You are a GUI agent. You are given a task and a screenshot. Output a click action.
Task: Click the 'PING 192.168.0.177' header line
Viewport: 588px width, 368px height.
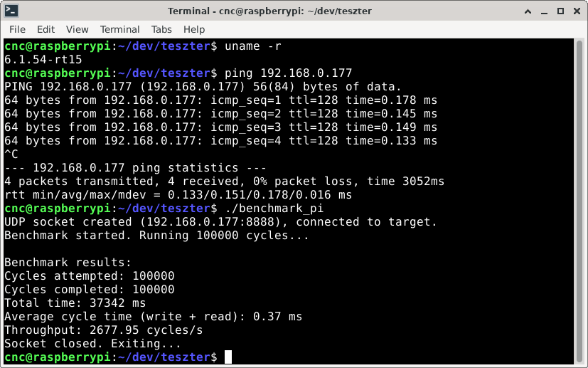point(203,86)
